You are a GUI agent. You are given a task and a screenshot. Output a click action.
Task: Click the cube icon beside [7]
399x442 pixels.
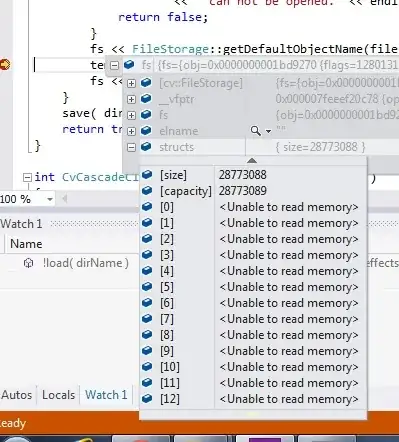click(x=147, y=318)
